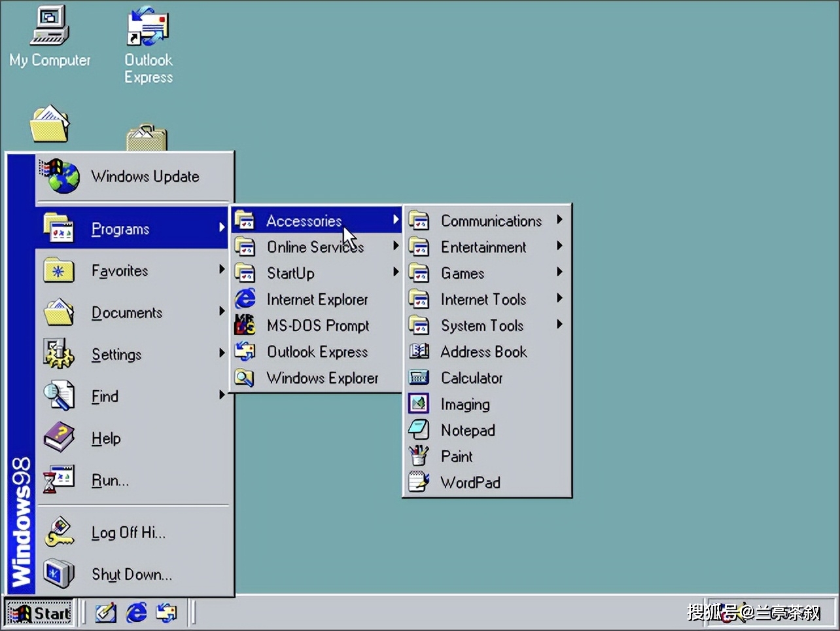Select the Address Book label text
The image size is (840, 631).
coord(483,352)
